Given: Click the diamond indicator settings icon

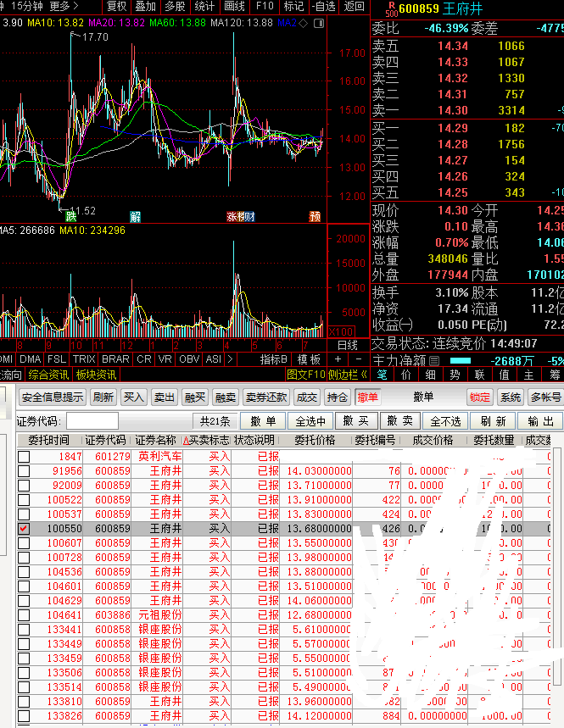Looking at the screenshot, I should point(304,23).
